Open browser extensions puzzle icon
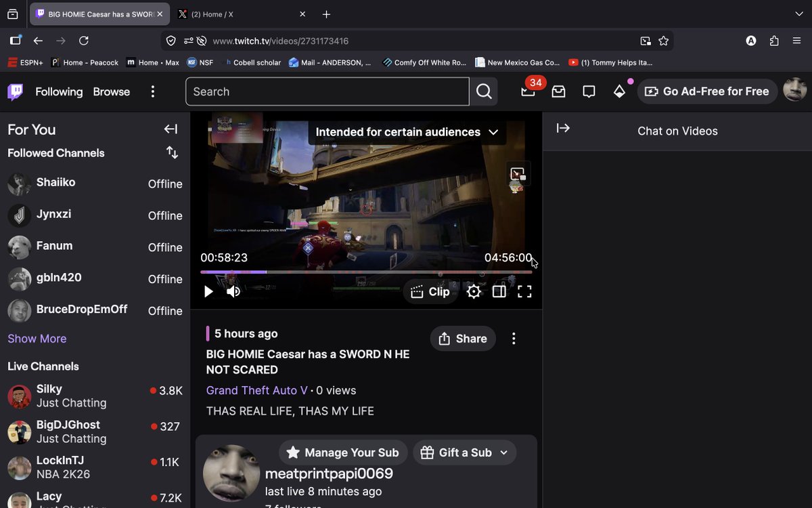 [774, 41]
